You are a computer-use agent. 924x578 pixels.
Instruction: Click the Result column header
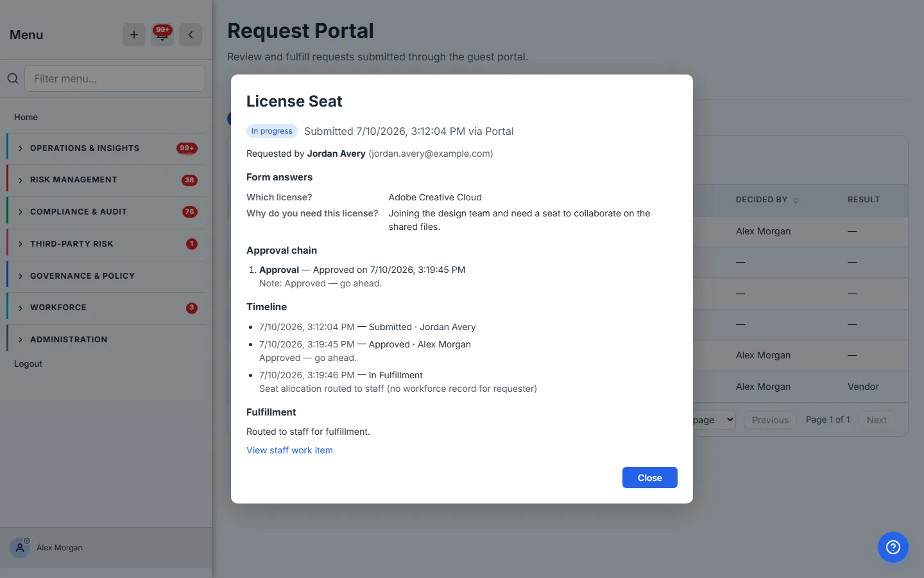pyautogui.click(x=863, y=200)
